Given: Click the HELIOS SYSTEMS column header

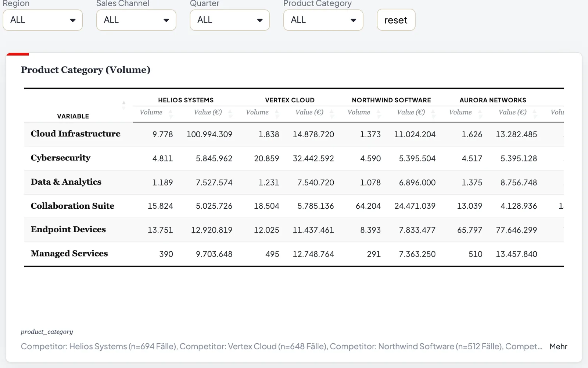Looking at the screenshot, I should [186, 100].
